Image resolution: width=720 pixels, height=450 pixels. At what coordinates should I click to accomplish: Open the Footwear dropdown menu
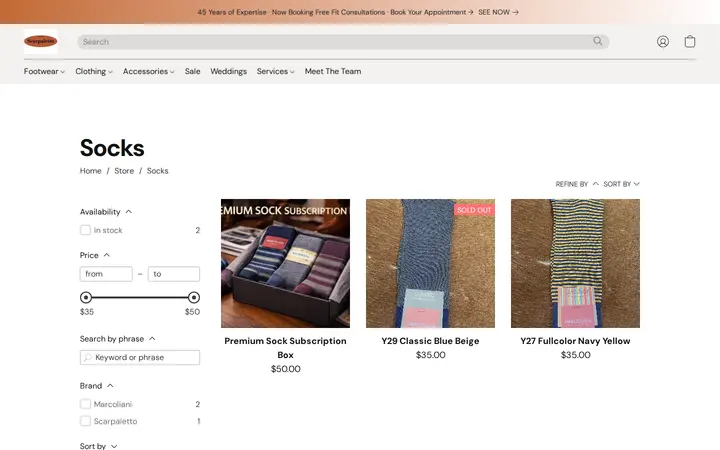(44, 72)
